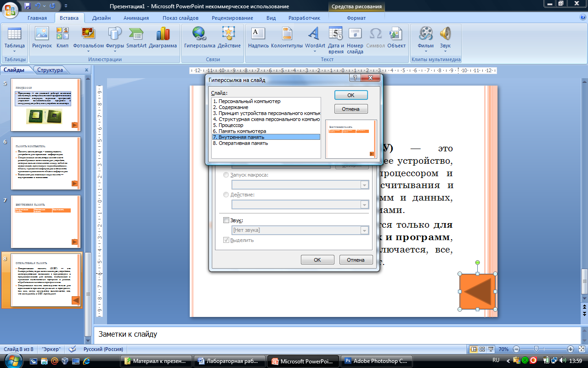Enable the Звук checkbox
Image resolution: width=588 pixels, height=368 pixels.
click(226, 220)
